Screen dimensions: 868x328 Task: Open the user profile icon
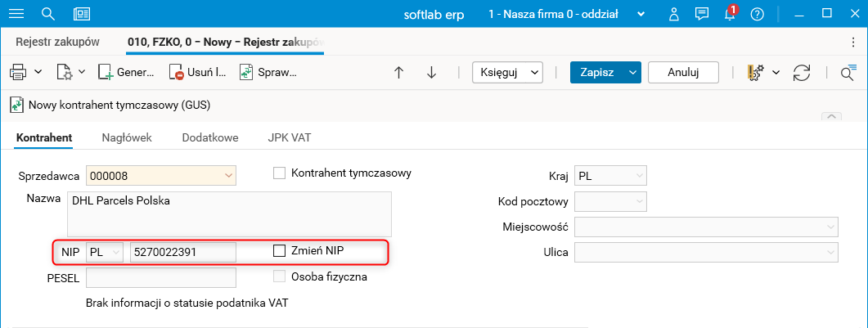pos(673,14)
